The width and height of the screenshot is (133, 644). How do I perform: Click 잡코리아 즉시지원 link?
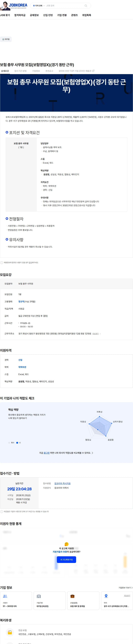pos(62,483)
